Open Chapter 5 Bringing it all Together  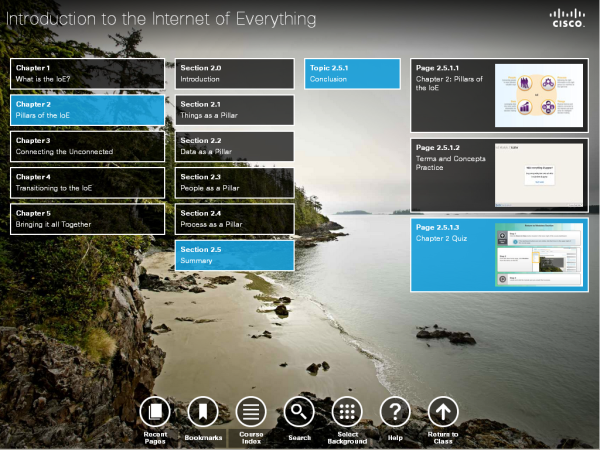point(87,218)
